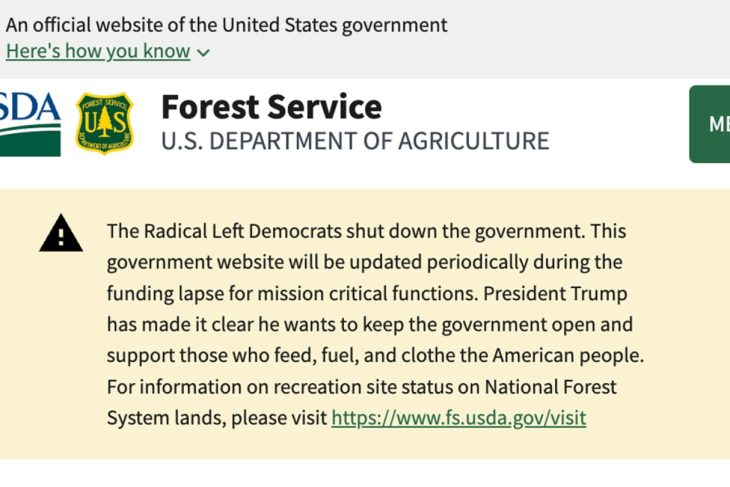The image size is (730, 487).
Task: Click the "System lands, please visit" text
Action: click(x=217, y=418)
